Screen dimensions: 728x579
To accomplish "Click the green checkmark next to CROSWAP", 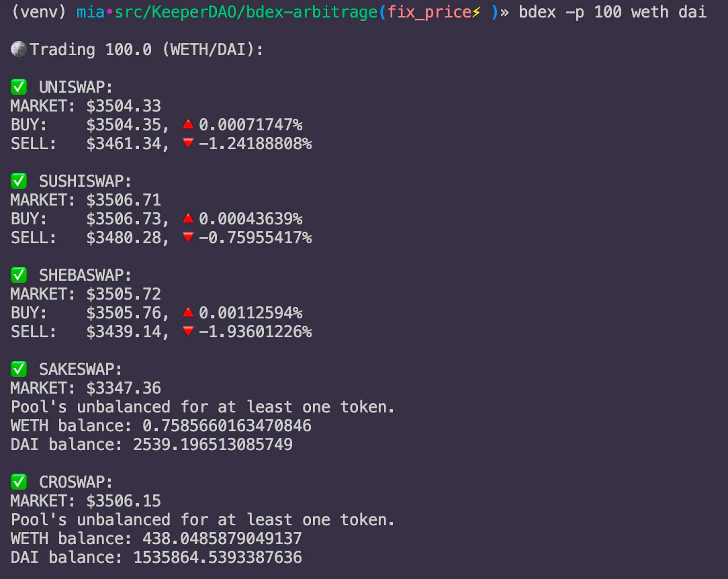I will click(19, 482).
